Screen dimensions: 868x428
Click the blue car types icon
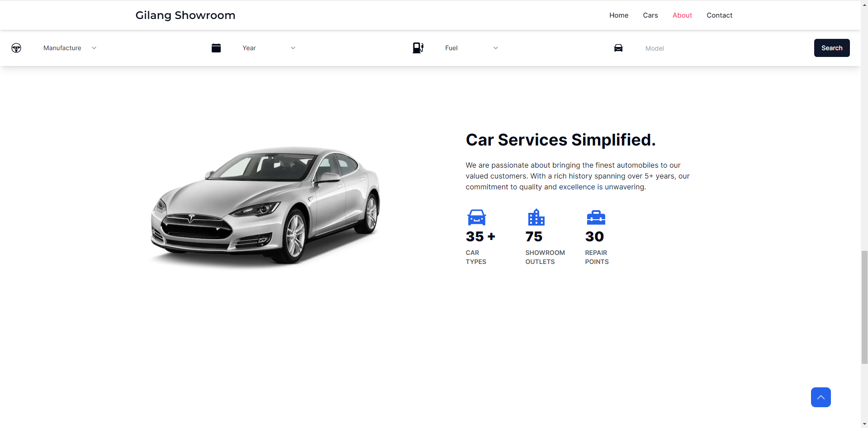click(x=476, y=217)
